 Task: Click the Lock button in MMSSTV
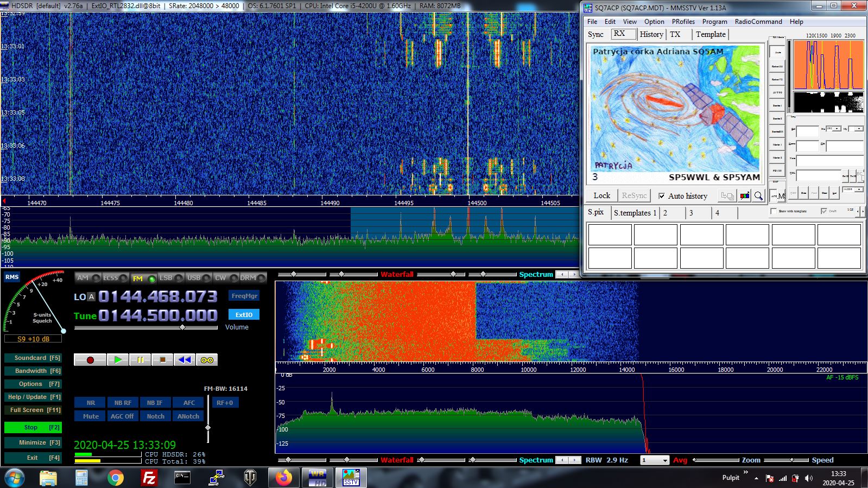tap(601, 196)
